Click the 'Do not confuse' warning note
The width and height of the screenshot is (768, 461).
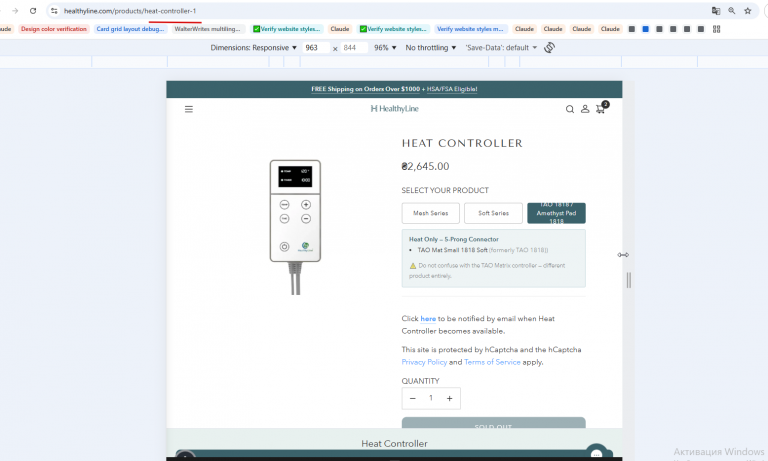[x=487, y=270]
